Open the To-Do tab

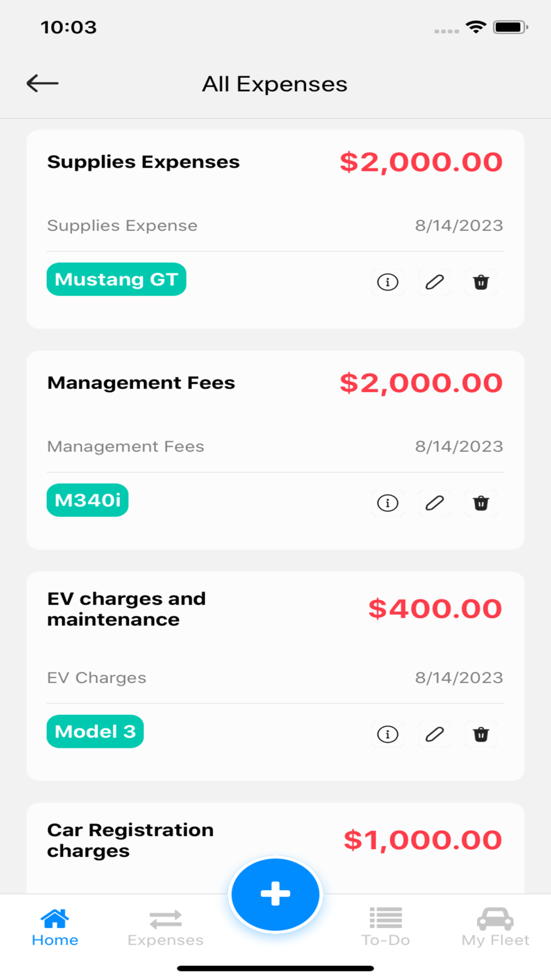click(386, 928)
